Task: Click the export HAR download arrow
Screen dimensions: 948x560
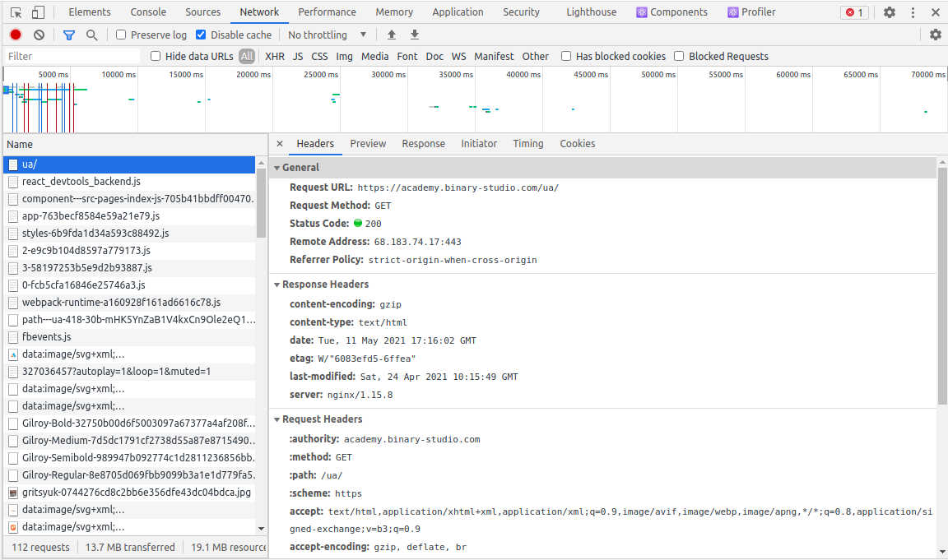Action: 415,35
